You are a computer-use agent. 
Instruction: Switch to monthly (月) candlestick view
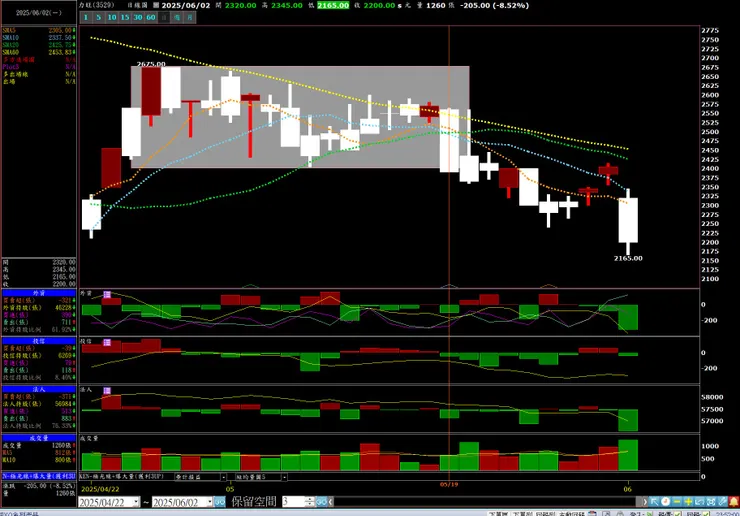[190, 17]
